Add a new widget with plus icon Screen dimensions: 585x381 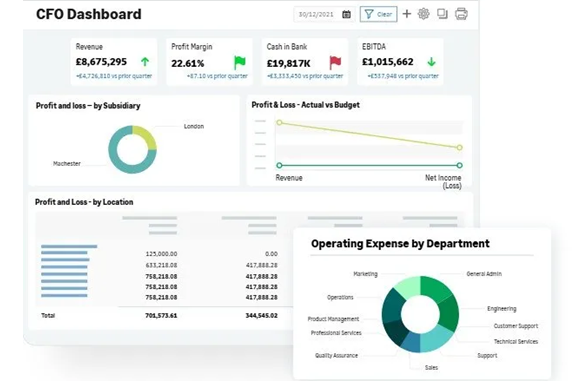click(x=407, y=14)
